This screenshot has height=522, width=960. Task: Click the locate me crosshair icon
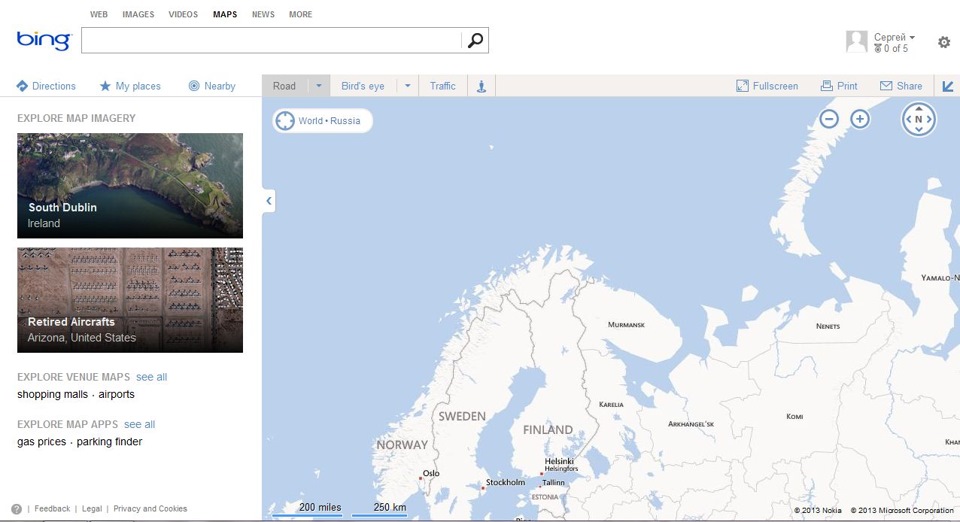tap(285, 121)
